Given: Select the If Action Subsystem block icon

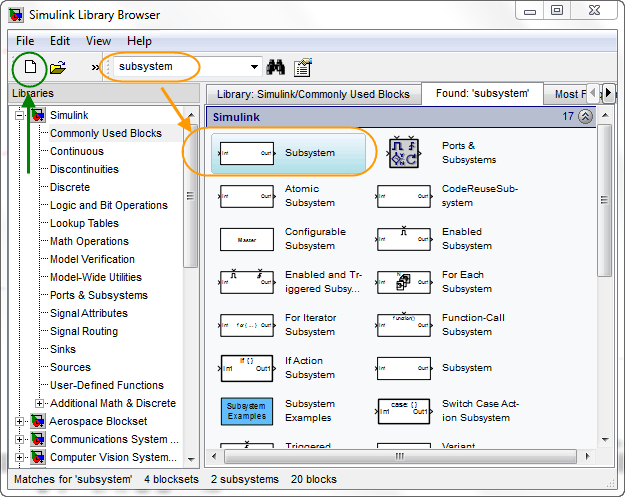Looking at the screenshot, I should tap(247, 368).
